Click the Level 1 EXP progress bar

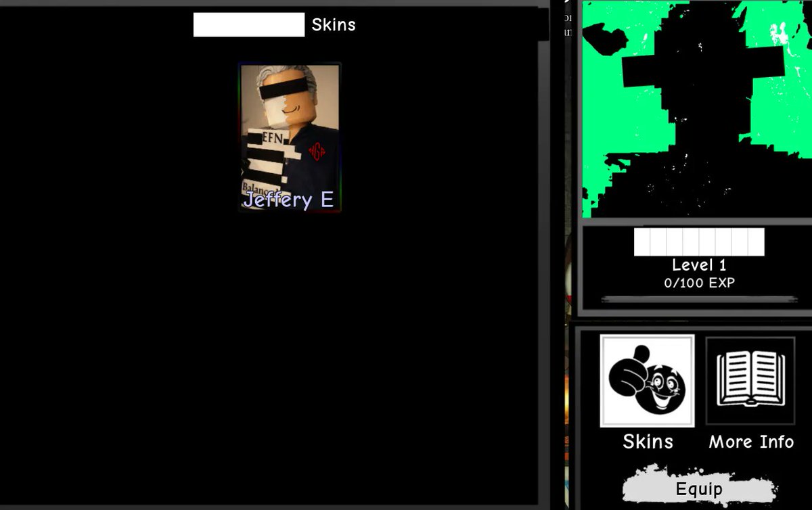point(699,299)
